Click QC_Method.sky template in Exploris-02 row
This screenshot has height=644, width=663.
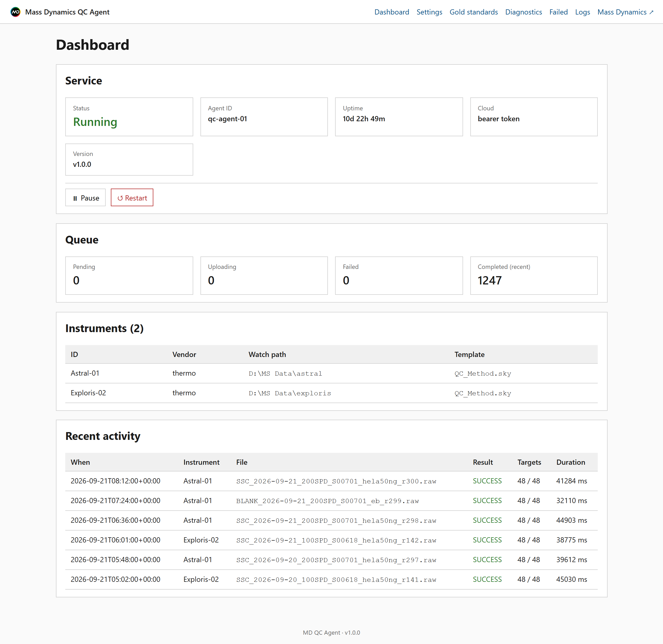[x=483, y=393]
